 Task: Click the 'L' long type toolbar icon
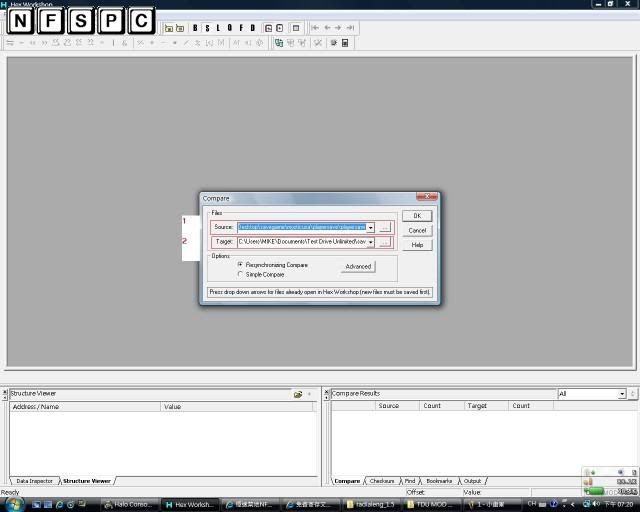coord(217,28)
